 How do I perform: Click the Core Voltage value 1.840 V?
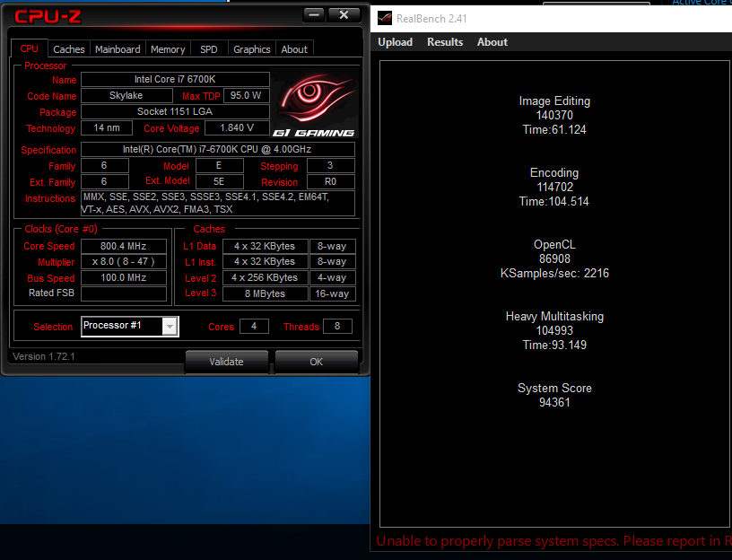pos(237,128)
